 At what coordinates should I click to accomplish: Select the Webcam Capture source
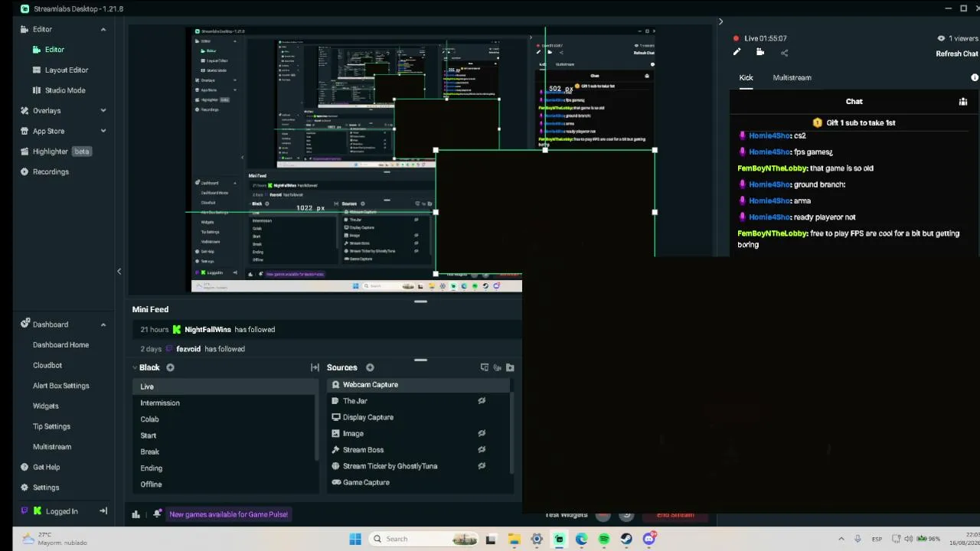[x=419, y=385]
